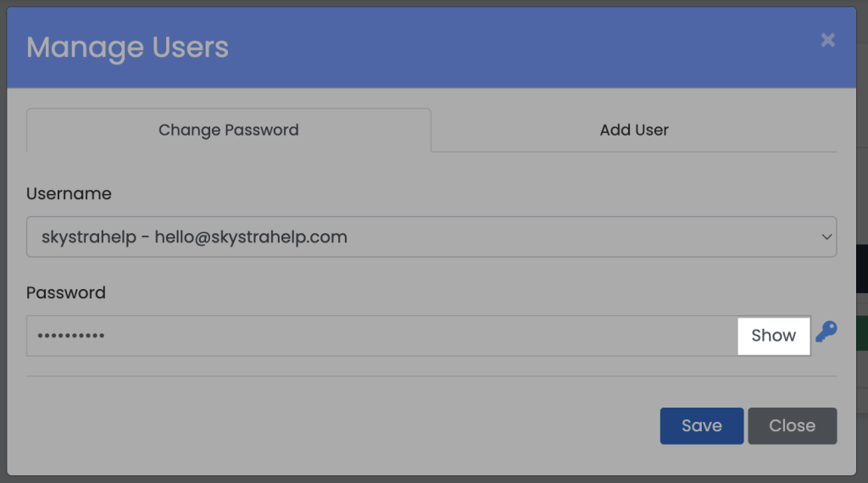Click the Username field label

click(69, 194)
